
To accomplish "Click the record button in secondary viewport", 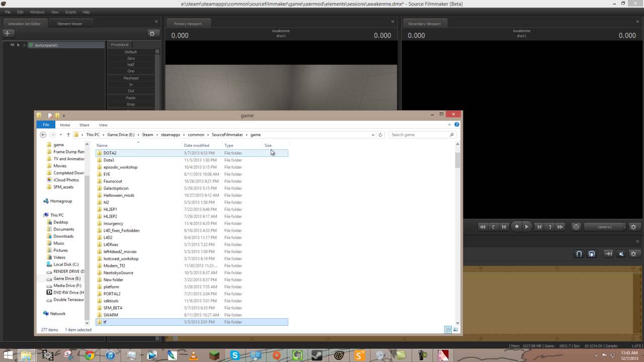I will pyautogui.click(x=517, y=227).
